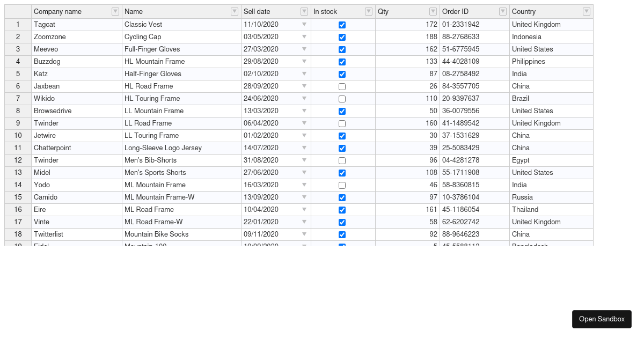Uncheck In stock for Tagcat row
This screenshot has height=338, width=644.
342,25
